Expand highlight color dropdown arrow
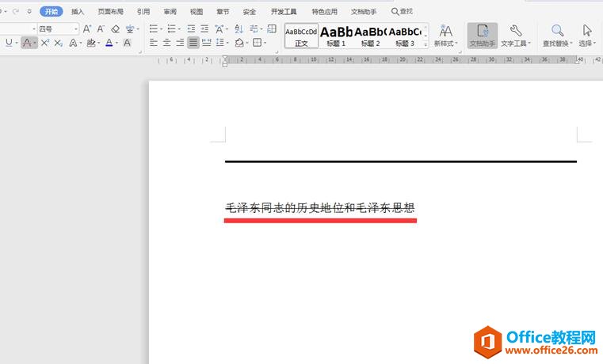Viewport: 603px width, 364px height. coord(98,43)
